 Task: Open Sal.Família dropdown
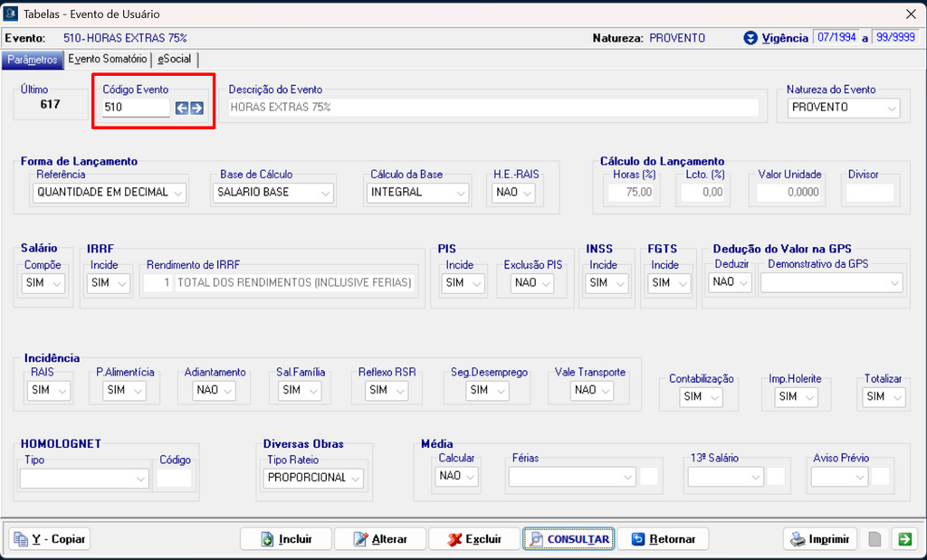pyautogui.click(x=300, y=391)
